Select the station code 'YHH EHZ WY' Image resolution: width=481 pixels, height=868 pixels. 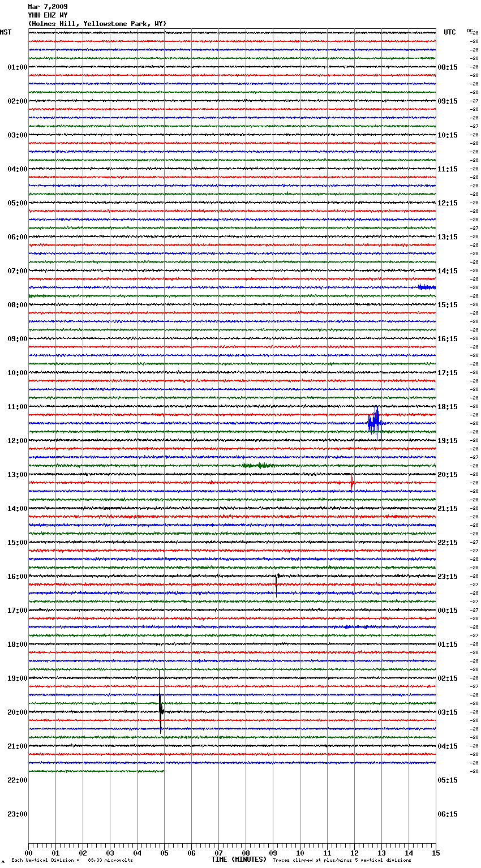click(x=48, y=15)
